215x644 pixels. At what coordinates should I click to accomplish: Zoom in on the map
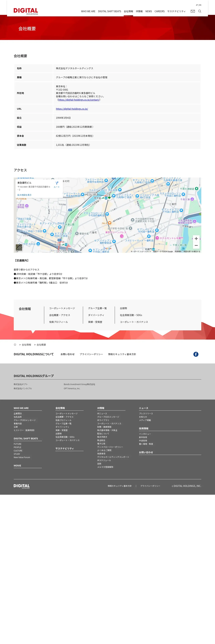pos(196,239)
